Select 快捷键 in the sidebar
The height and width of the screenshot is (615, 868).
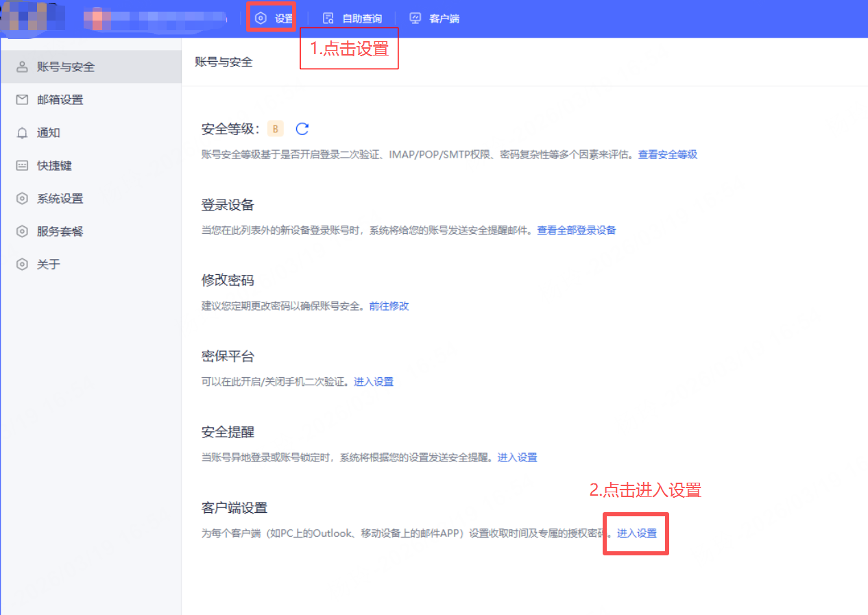[91, 165]
